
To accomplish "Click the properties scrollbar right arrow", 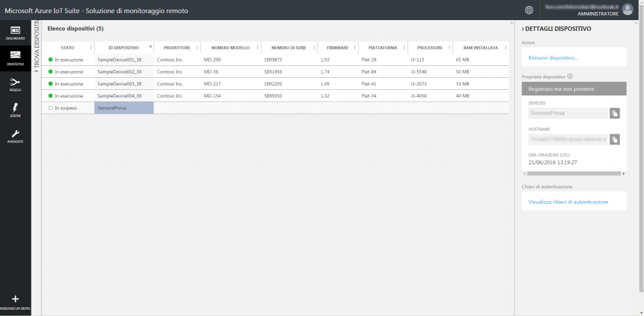I will 624,173.
